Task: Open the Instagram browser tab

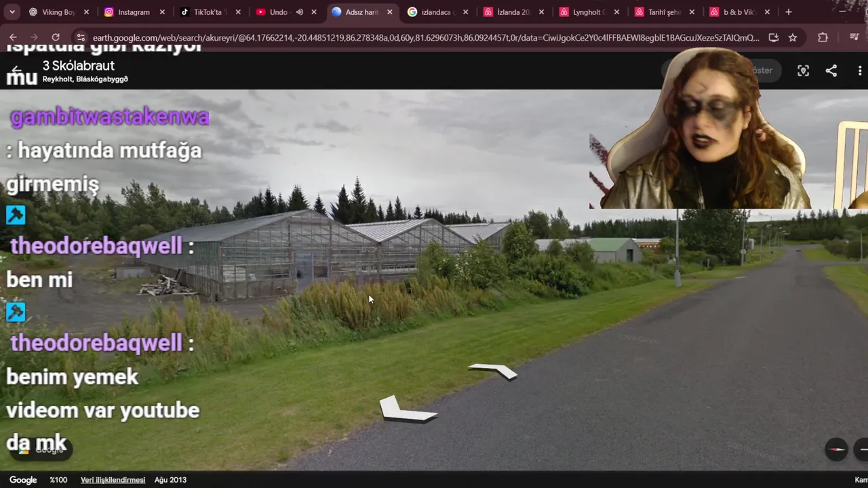Action: coord(134,12)
